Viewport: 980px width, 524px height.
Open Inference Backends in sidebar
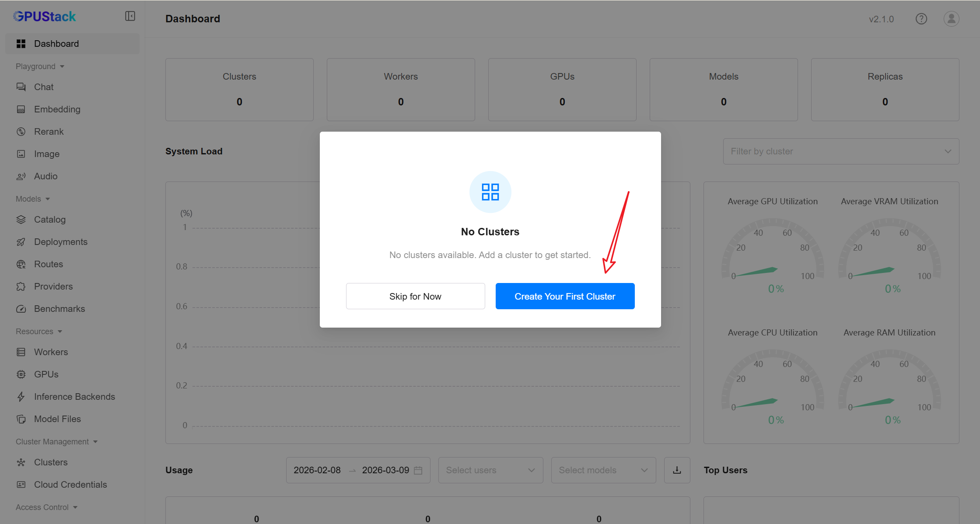click(74, 397)
